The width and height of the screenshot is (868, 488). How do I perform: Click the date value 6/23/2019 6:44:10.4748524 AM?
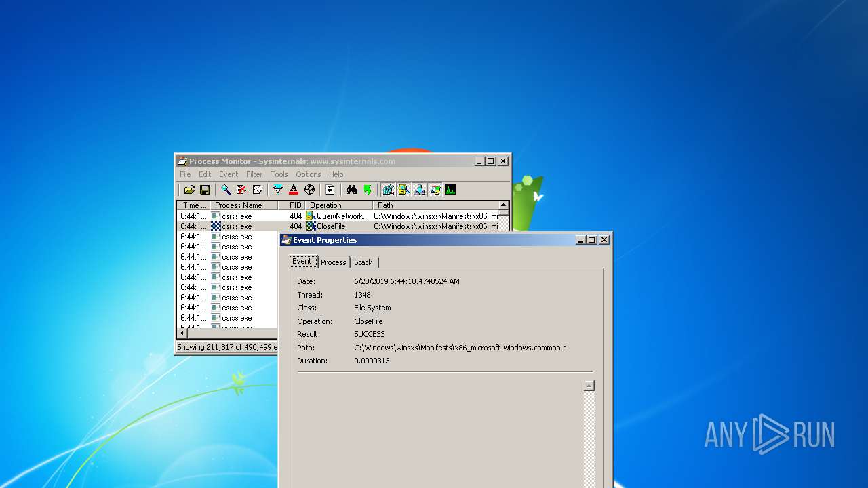(407, 281)
